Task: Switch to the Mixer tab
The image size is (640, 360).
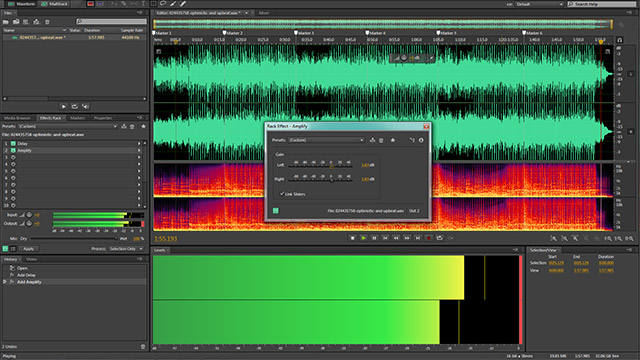Action: coord(264,13)
